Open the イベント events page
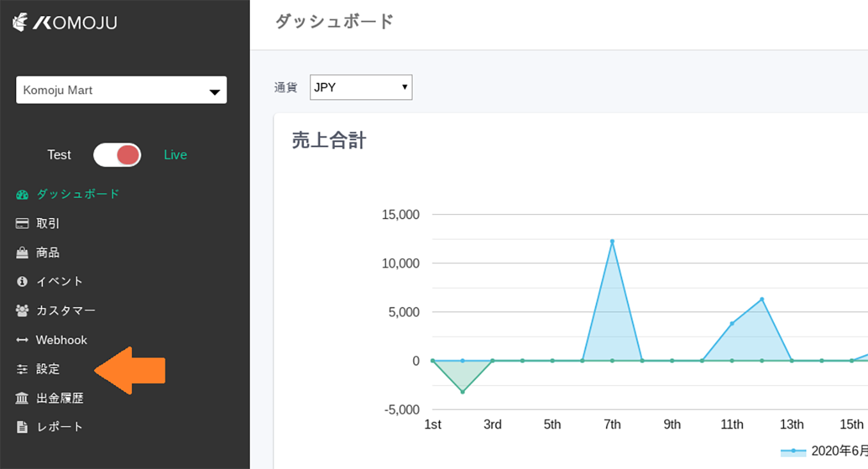868x469 pixels. pyautogui.click(x=60, y=281)
